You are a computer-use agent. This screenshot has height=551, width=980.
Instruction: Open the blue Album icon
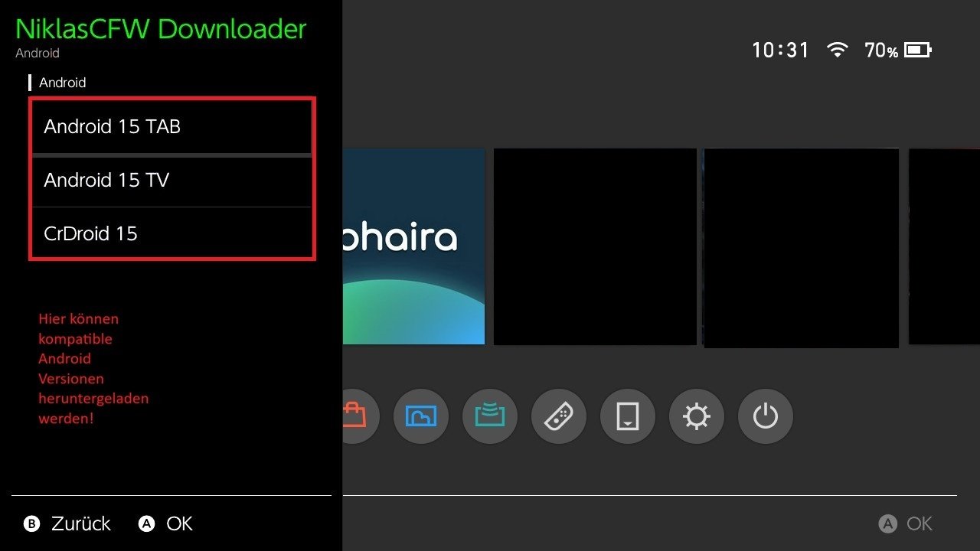point(421,416)
